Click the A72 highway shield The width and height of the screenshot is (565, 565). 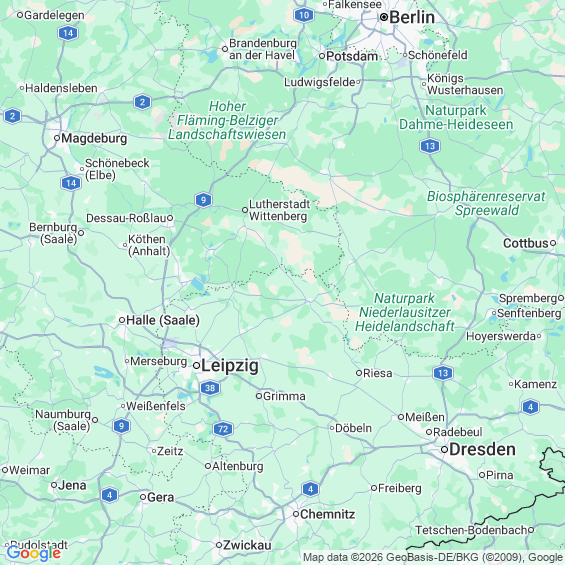[223, 429]
